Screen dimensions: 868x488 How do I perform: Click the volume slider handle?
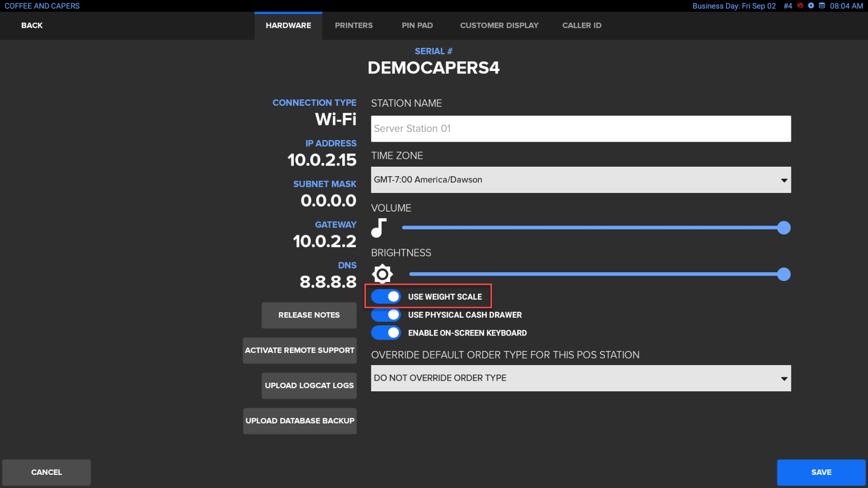tap(784, 228)
